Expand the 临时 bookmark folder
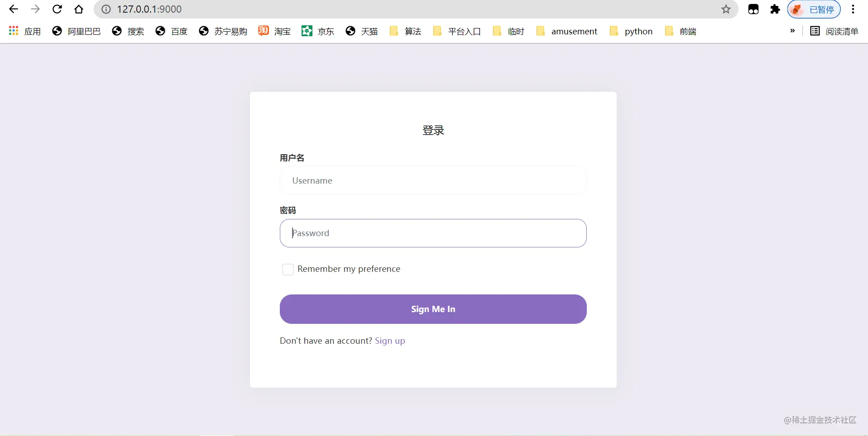 coord(508,31)
